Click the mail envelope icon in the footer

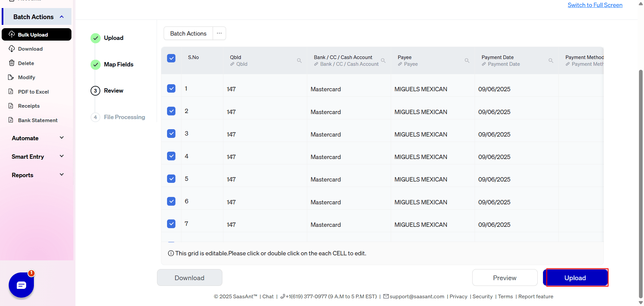pos(386,296)
